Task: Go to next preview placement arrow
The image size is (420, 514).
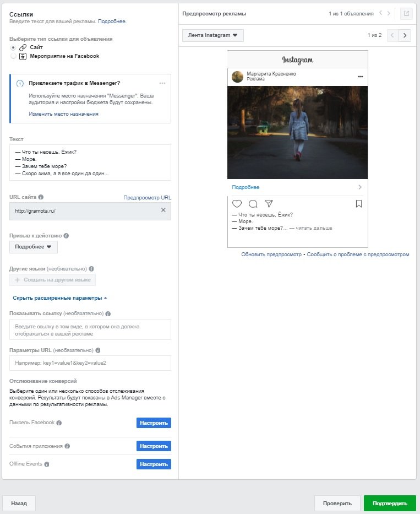Action: pos(405,35)
